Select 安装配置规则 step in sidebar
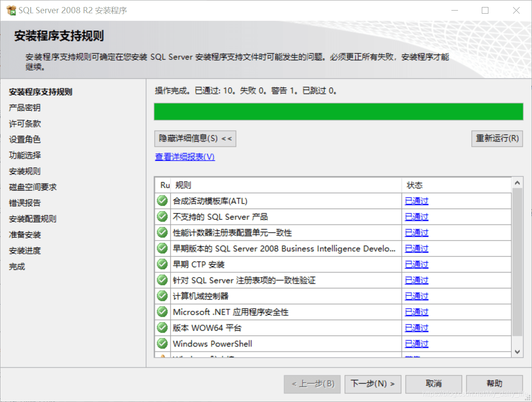The width and height of the screenshot is (532, 402). (x=33, y=219)
